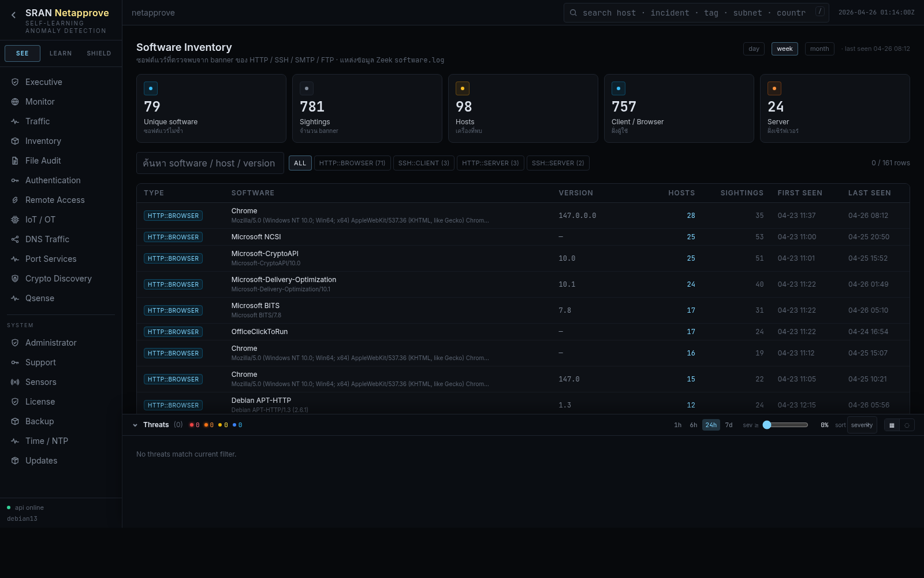924x578 pixels.
Task: Open the Monitor globe icon
Action: [15, 102]
